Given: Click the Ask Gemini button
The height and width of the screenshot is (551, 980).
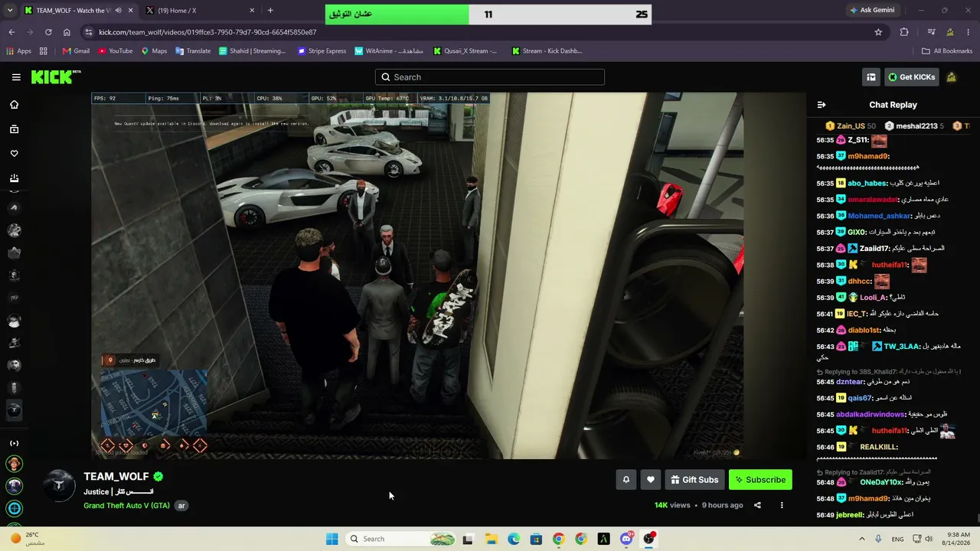Looking at the screenshot, I should (x=872, y=11).
